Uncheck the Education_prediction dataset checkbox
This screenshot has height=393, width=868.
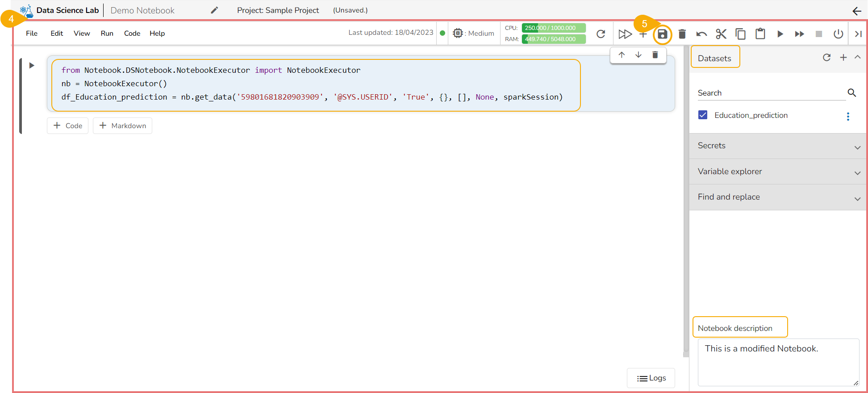(703, 115)
